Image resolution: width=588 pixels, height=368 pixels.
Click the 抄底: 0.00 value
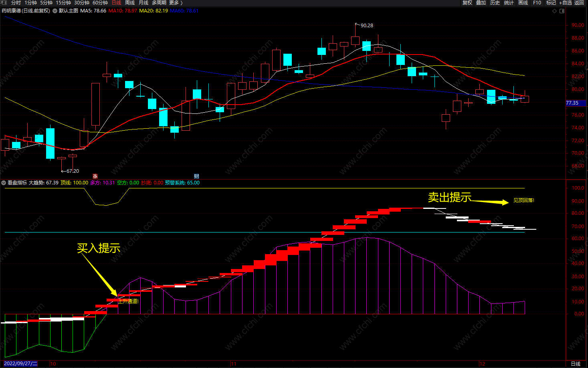(x=152, y=183)
